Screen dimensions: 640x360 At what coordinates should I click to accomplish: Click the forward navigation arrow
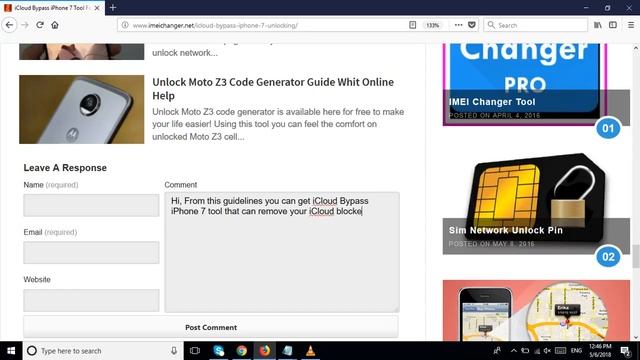click(x=25, y=25)
